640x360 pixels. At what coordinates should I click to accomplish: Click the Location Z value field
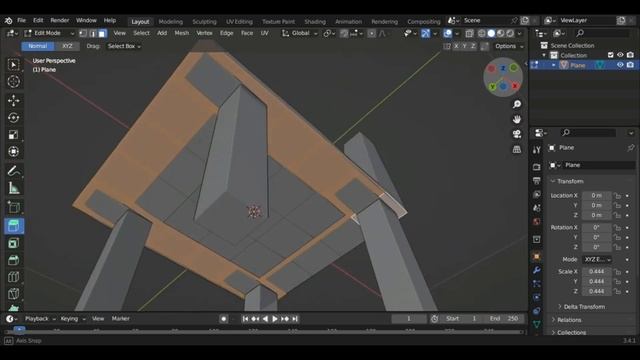[597, 215]
